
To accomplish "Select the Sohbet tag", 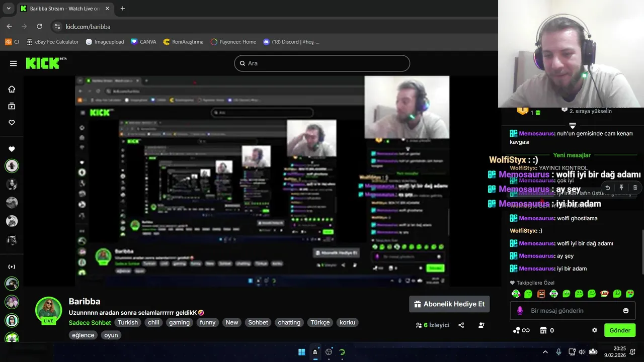I will pyautogui.click(x=258, y=323).
